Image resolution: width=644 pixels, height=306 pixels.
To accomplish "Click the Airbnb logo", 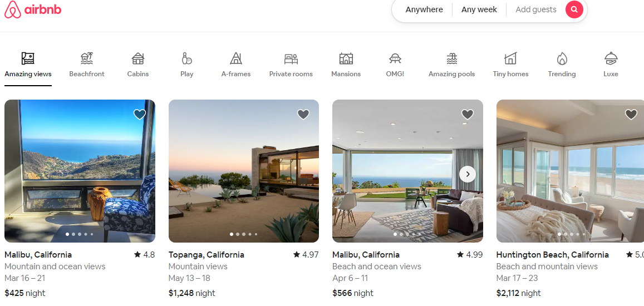I will 33,10.
